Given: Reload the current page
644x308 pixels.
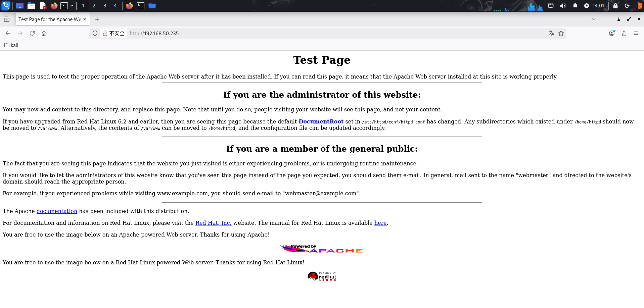Looking at the screenshot, I should pos(32,33).
